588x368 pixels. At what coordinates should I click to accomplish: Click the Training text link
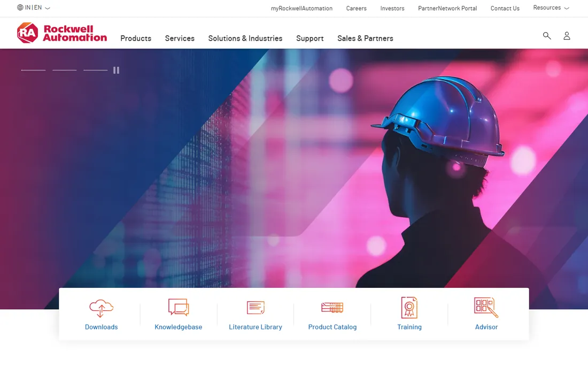point(409,327)
